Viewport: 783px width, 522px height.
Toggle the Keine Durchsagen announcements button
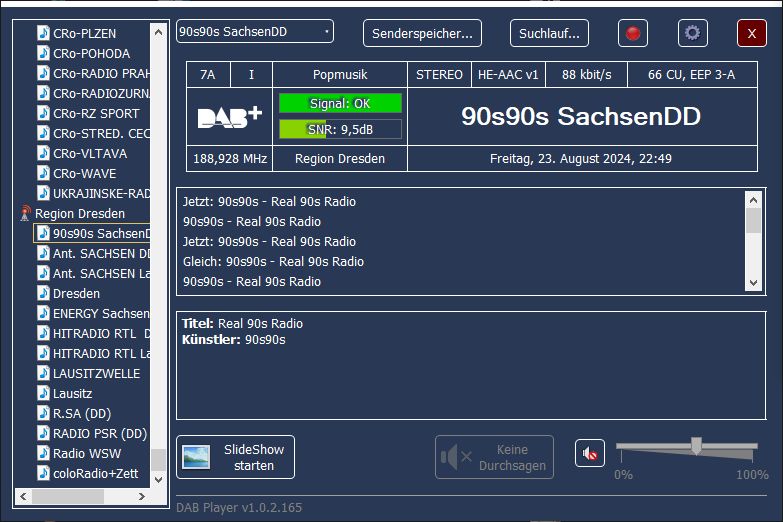(494, 457)
